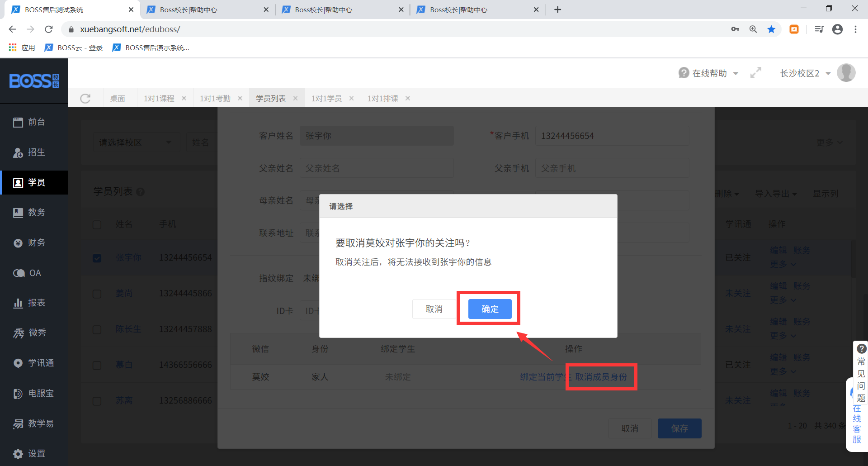The image size is (868, 466).
Task: Check the 姜尚 row checkbox
Action: pos(97,294)
